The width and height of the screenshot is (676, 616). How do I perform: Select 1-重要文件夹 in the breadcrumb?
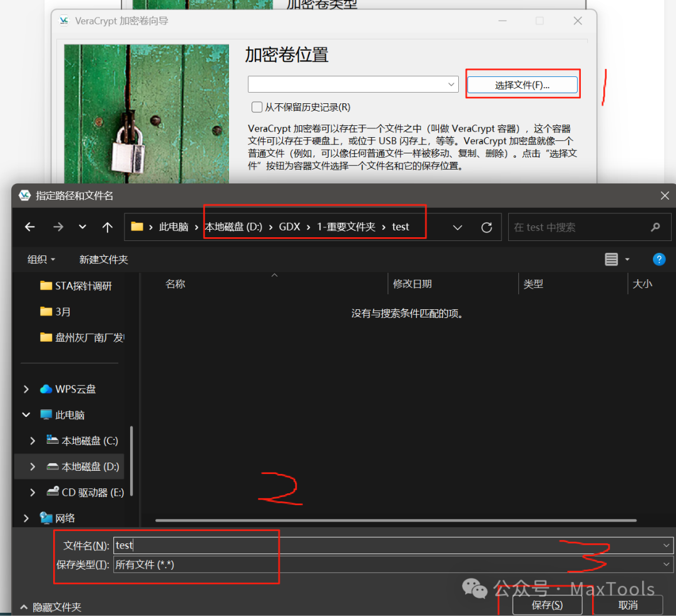346,227
